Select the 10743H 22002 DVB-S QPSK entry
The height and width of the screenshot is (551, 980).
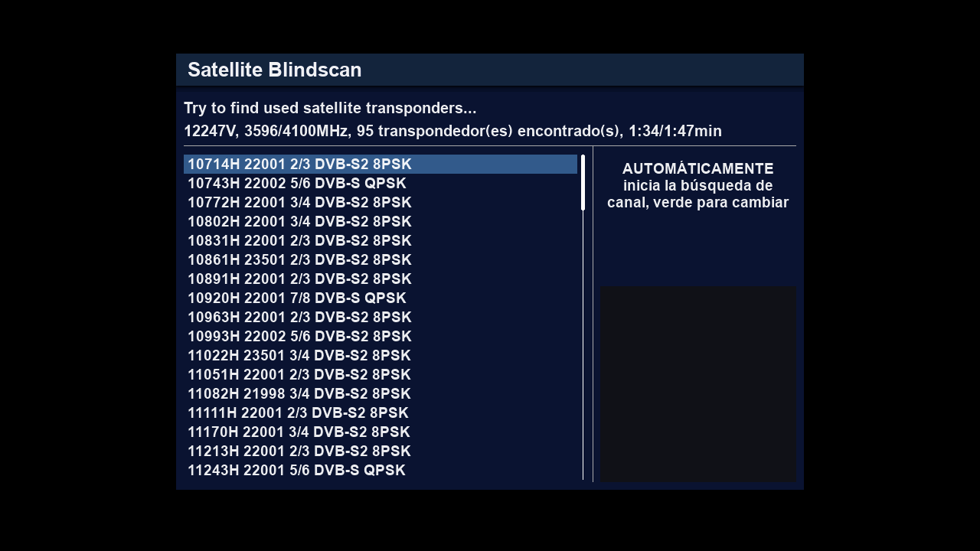[297, 184]
